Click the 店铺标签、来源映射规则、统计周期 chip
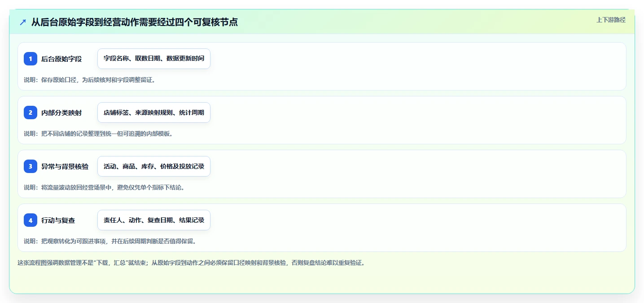The height and width of the screenshot is (303, 644). [154, 113]
